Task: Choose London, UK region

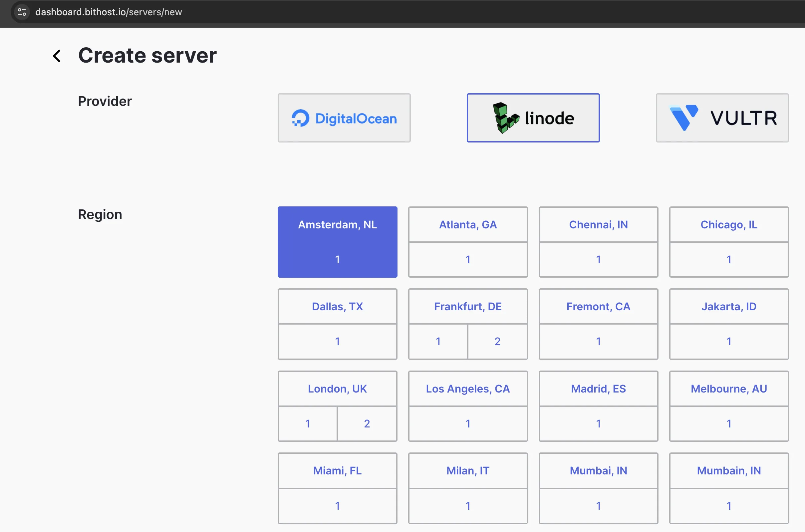Action: coord(337,389)
